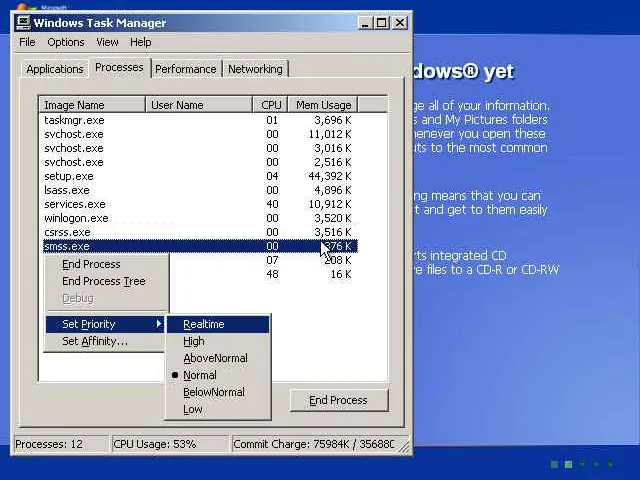Screen dimensions: 640x480
Task: Click the 16 K memory usage cell
Action: [x=341, y=274]
